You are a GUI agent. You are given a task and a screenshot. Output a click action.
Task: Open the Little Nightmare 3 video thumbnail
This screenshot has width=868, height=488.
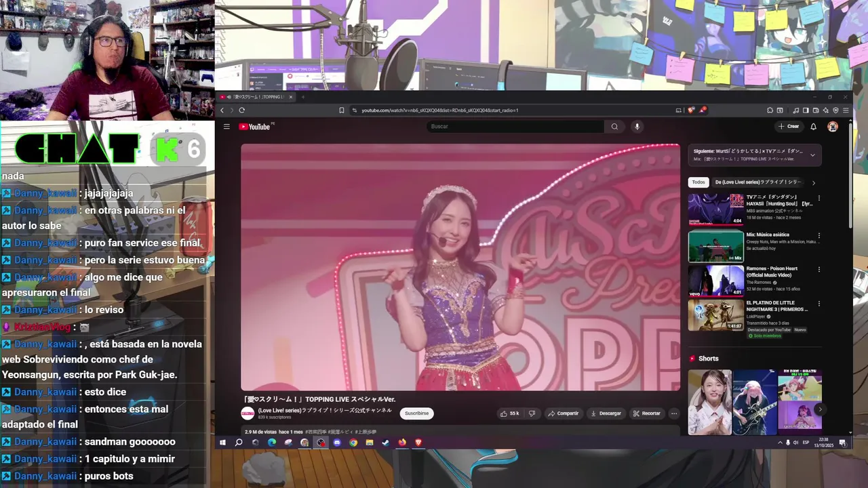tap(716, 315)
